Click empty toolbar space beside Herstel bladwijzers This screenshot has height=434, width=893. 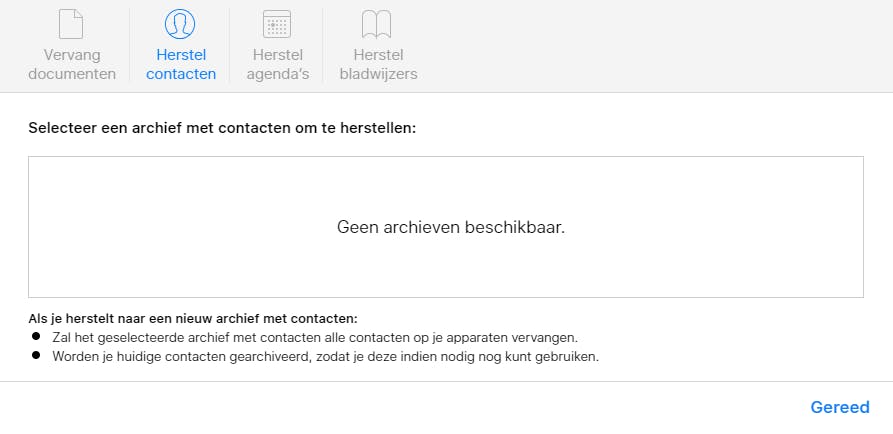coord(650,45)
